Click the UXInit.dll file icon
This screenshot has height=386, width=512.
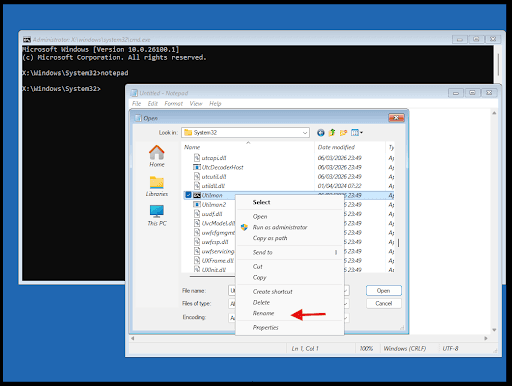click(x=197, y=269)
